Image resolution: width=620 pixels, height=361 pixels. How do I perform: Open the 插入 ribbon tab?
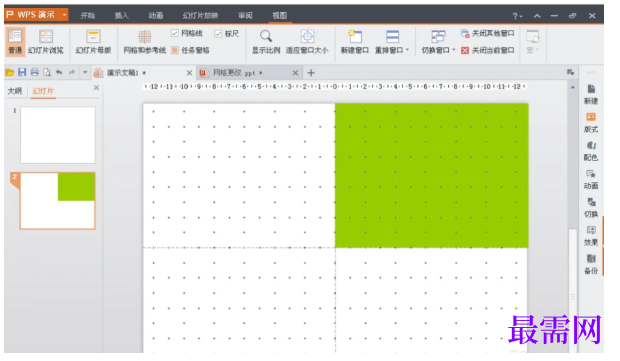point(121,15)
